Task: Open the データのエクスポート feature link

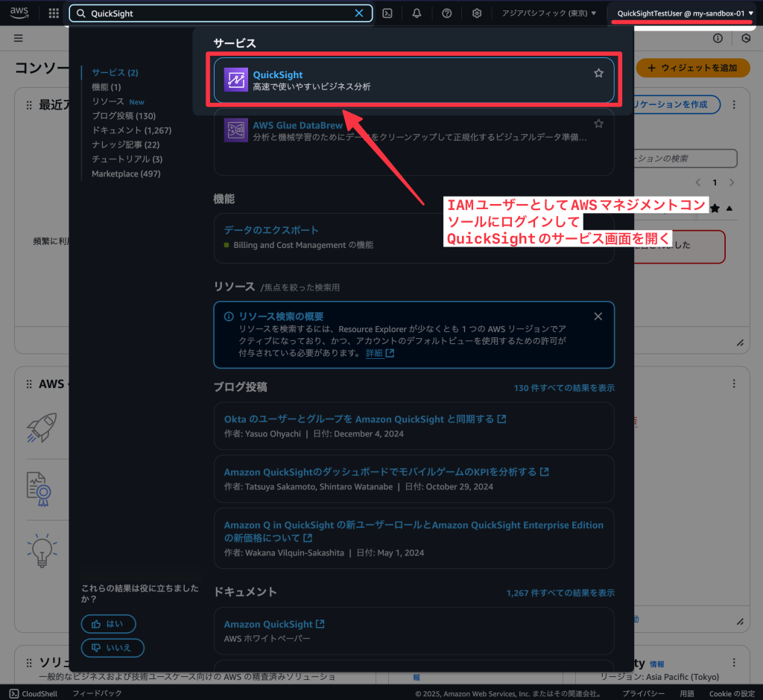Action: (x=271, y=230)
